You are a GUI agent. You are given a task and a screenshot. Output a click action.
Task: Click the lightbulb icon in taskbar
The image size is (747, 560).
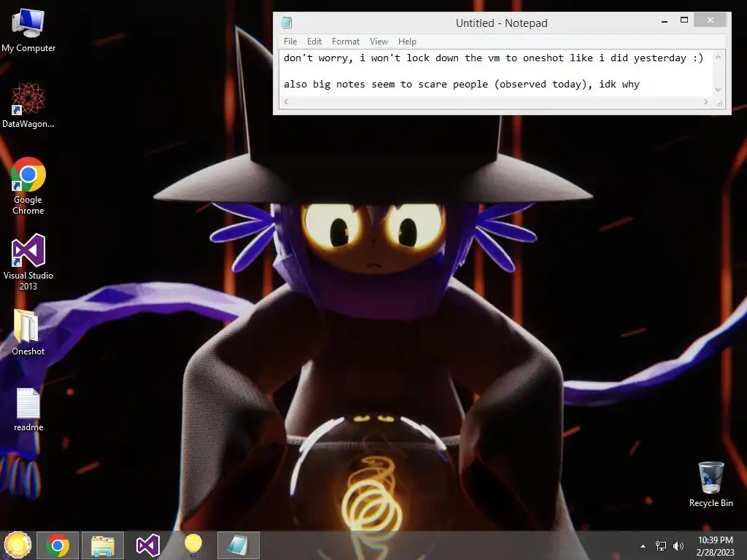click(193, 545)
